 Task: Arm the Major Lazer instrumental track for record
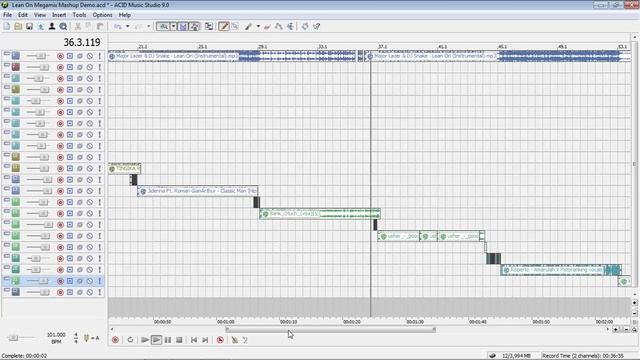(x=60, y=56)
